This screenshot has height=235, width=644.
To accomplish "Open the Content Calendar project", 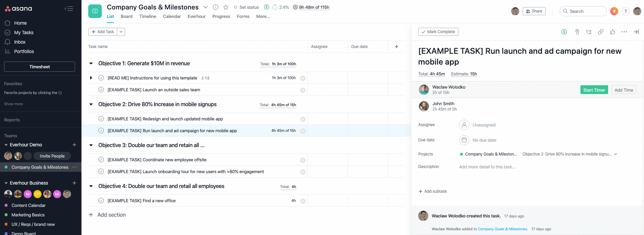I will click(x=28, y=205).
